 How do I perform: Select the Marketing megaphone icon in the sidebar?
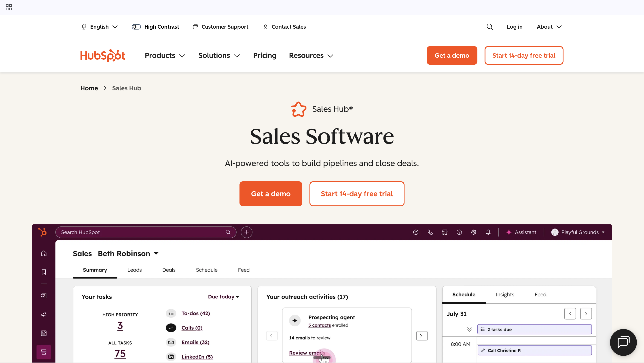44,314
